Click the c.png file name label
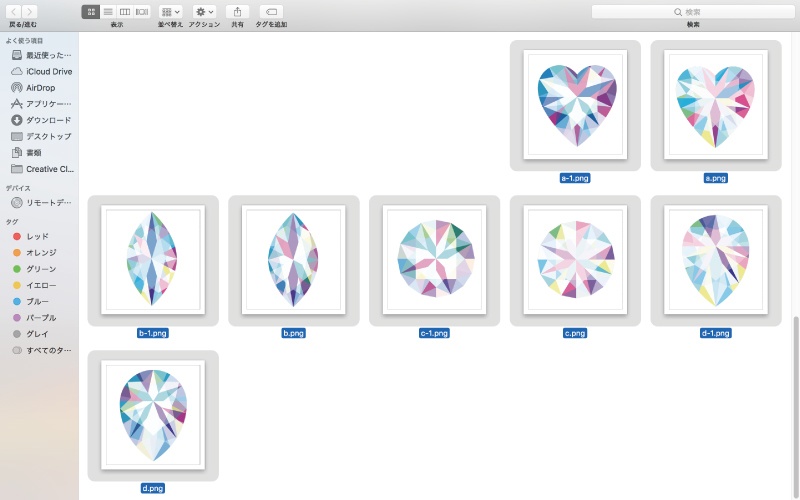Image resolution: width=800 pixels, height=500 pixels. tap(575, 333)
